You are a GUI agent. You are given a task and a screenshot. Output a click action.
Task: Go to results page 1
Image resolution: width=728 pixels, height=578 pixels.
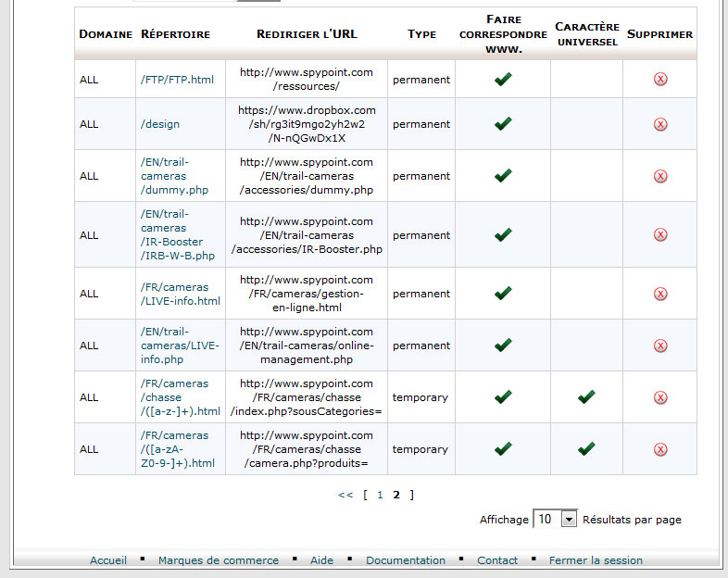381,495
